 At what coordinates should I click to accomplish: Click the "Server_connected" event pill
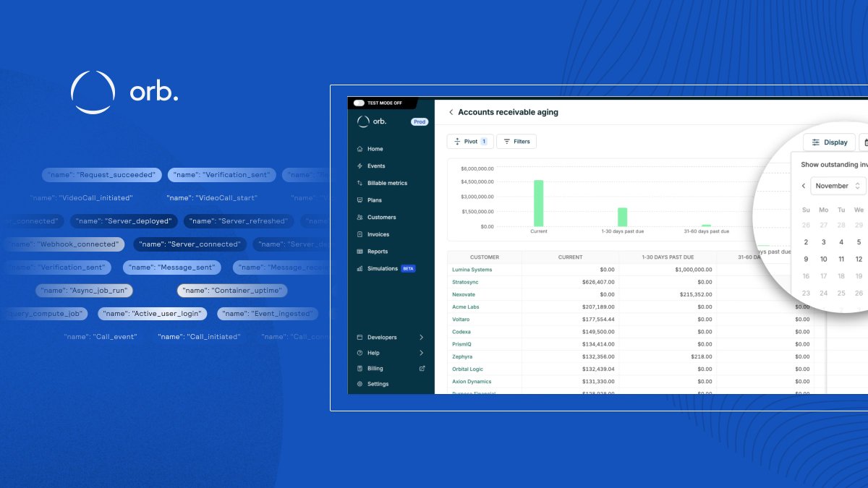tap(190, 244)
